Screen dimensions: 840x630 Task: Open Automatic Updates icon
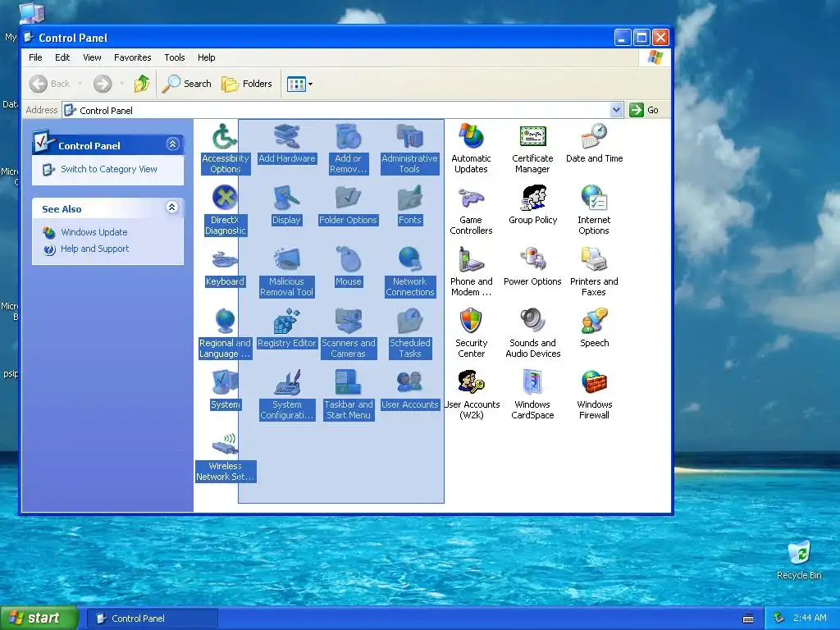coord(471,137)
